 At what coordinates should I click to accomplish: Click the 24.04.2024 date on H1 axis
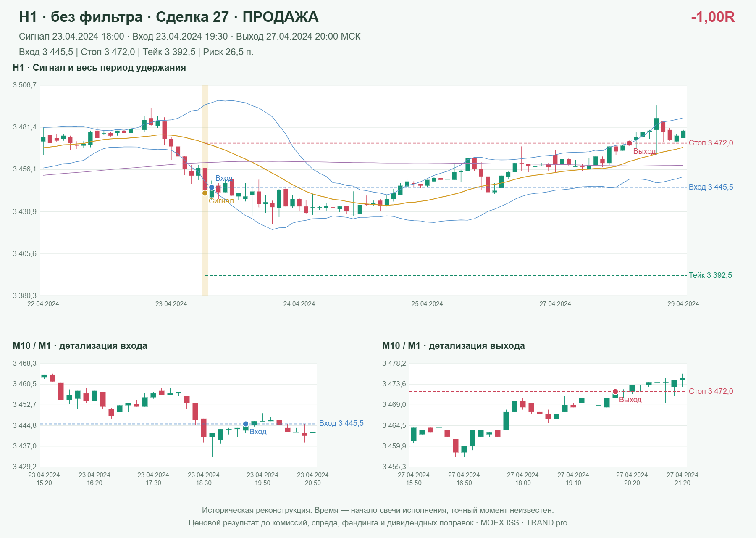pos(299,304)
